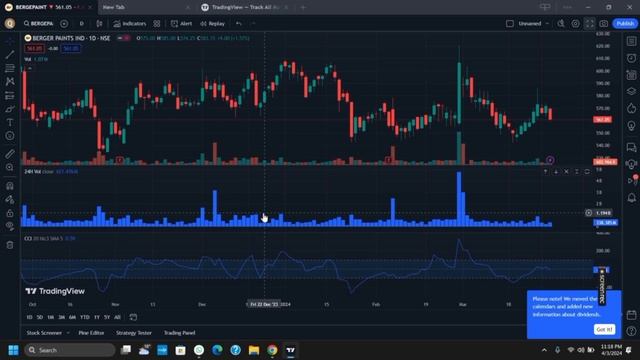Set chart range to 3M
This screenshot has width=640, height=360.
[62, 317]
